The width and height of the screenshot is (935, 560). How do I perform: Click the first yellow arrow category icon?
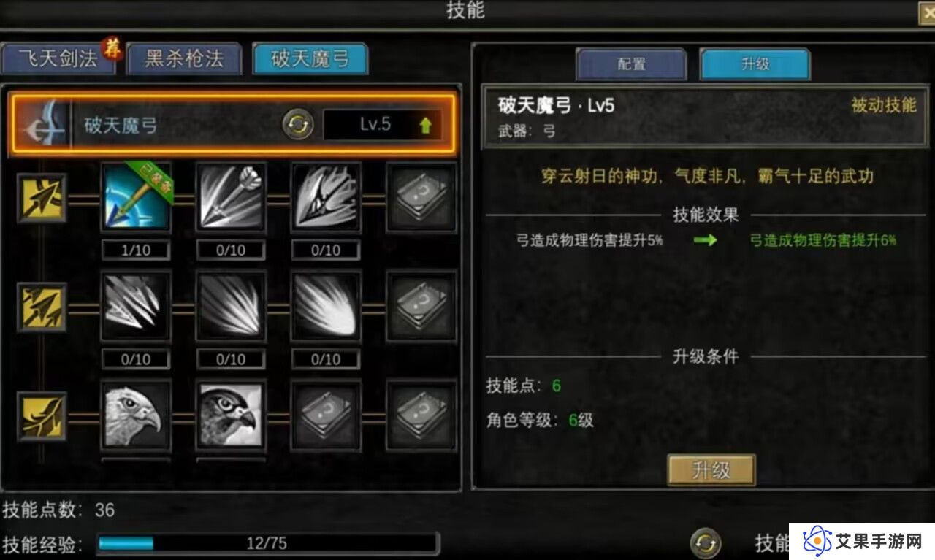point(42,198)
